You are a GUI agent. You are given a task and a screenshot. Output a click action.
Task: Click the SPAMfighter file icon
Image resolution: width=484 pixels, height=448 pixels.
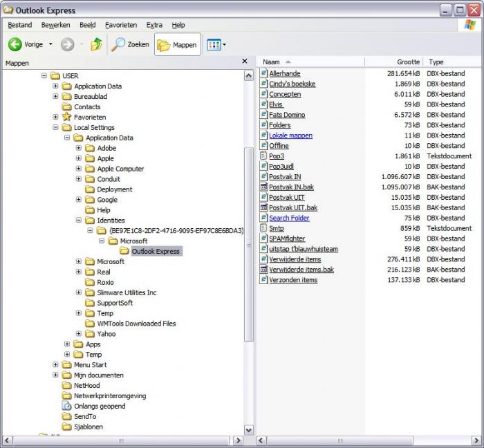click(x=263, y=239)
